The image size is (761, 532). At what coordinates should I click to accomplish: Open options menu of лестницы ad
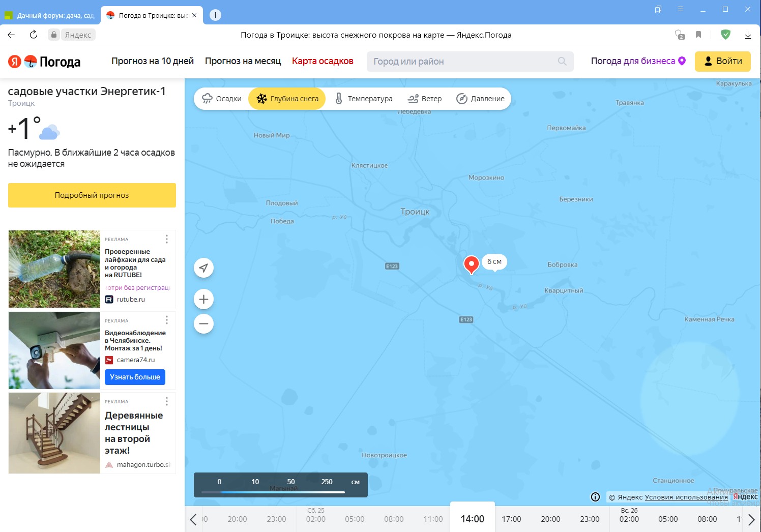point(167,401)
